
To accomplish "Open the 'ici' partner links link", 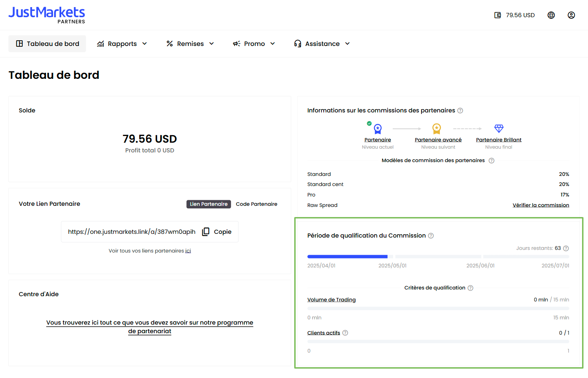I will [188, 251].
